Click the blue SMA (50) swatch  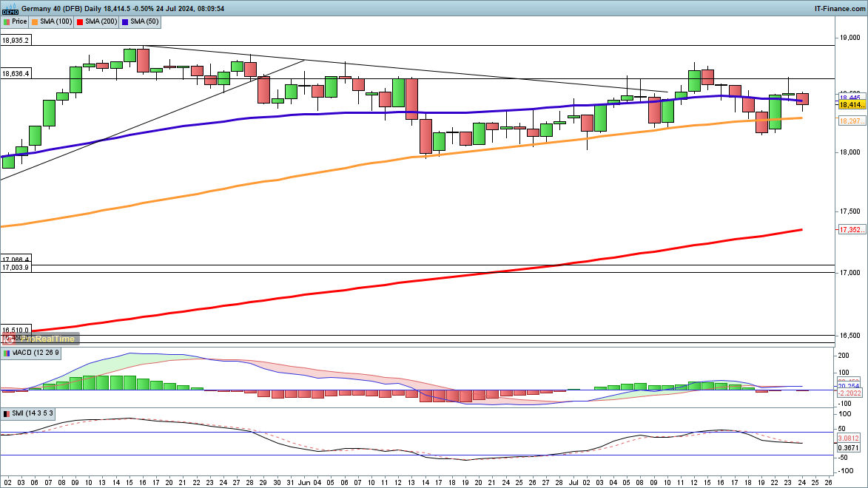point(125,22)
